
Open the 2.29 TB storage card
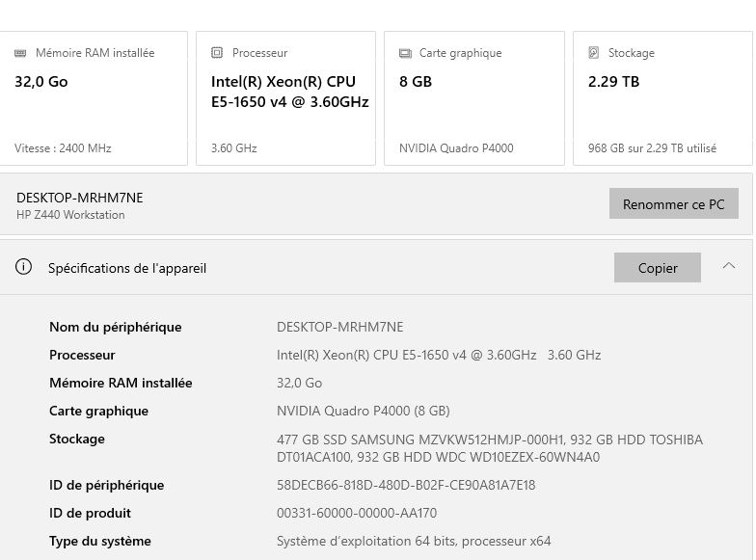click(x=662, y=98)
